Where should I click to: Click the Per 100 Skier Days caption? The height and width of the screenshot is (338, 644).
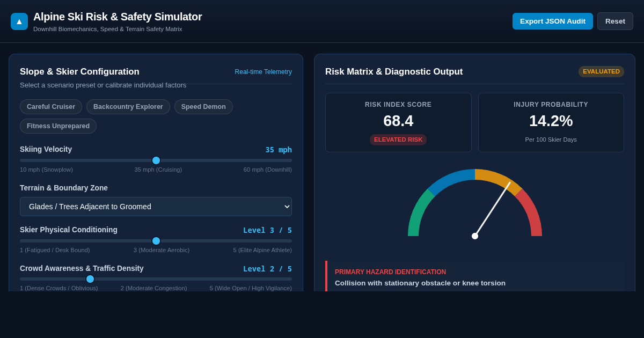[x=551, y=139]
